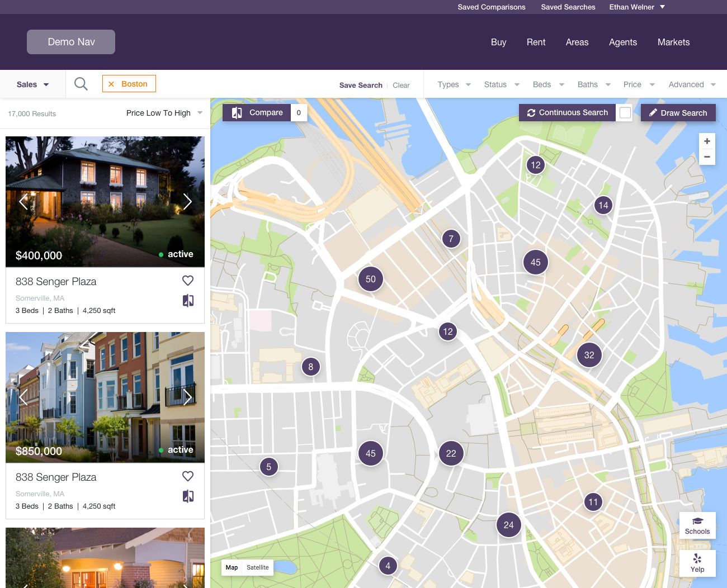727x588 pixels.
Task: Enable the Continuous Search checkbox
Action: pos(625,113)
